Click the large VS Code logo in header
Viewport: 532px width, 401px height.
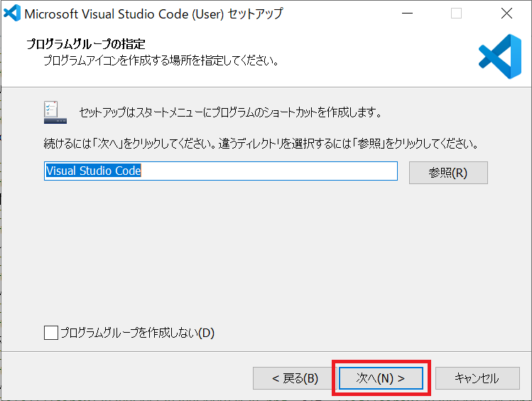500,56
